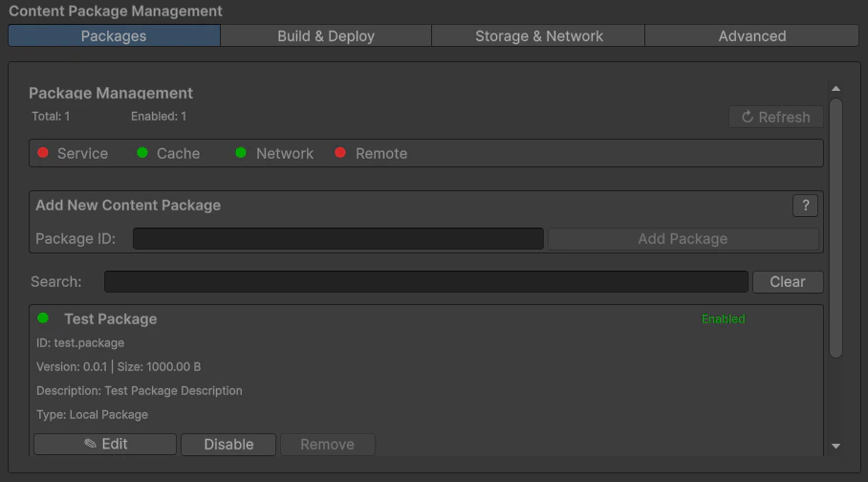Click the Version: 0.0.1 size line

click(119, 367)
